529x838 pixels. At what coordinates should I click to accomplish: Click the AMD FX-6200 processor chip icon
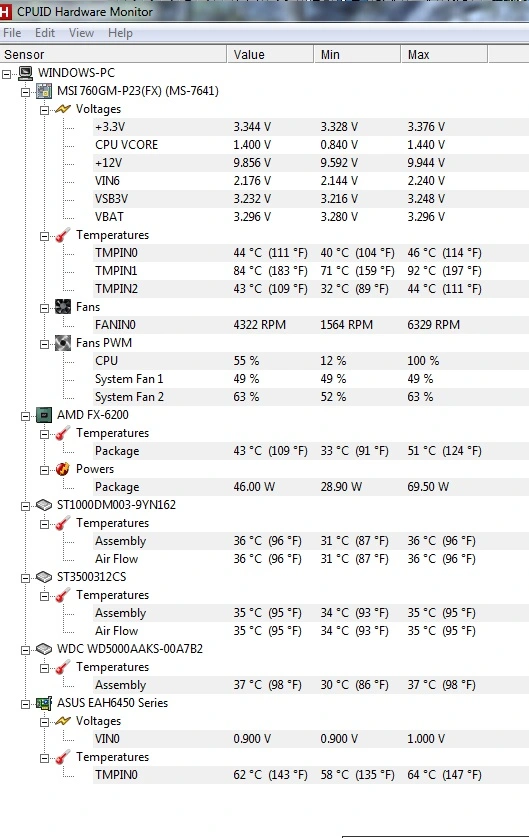44,415
